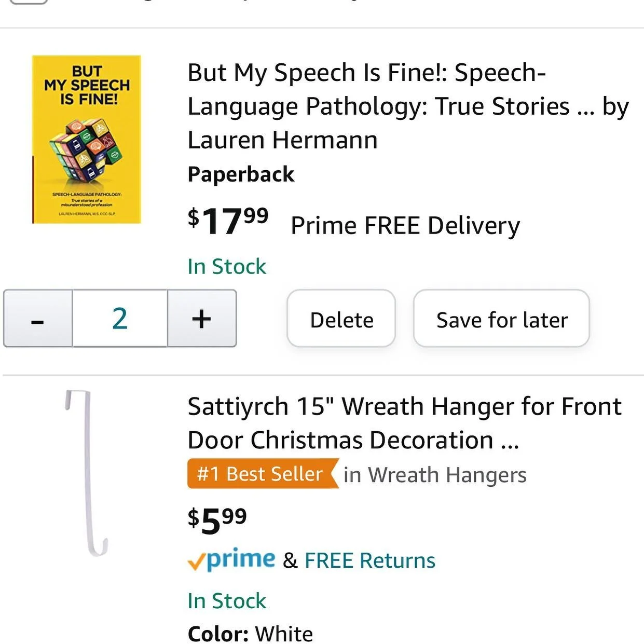Click the prime checkmark logo
Viewport: 644px width, 644px height.
point(231,559)
